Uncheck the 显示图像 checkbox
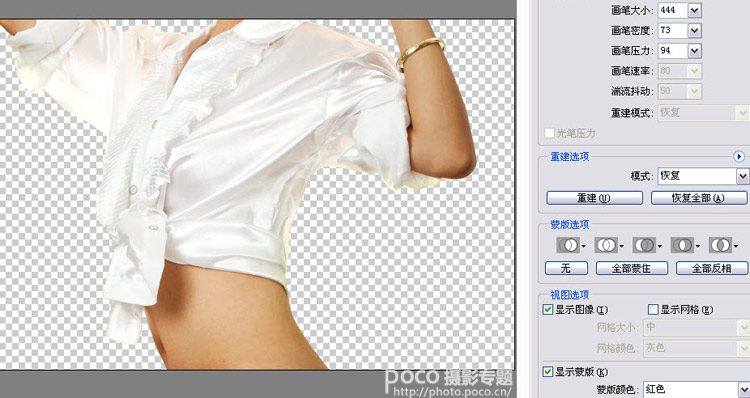Screen dimensions: 750x398 pyautogui.click(x=548, y=310)
